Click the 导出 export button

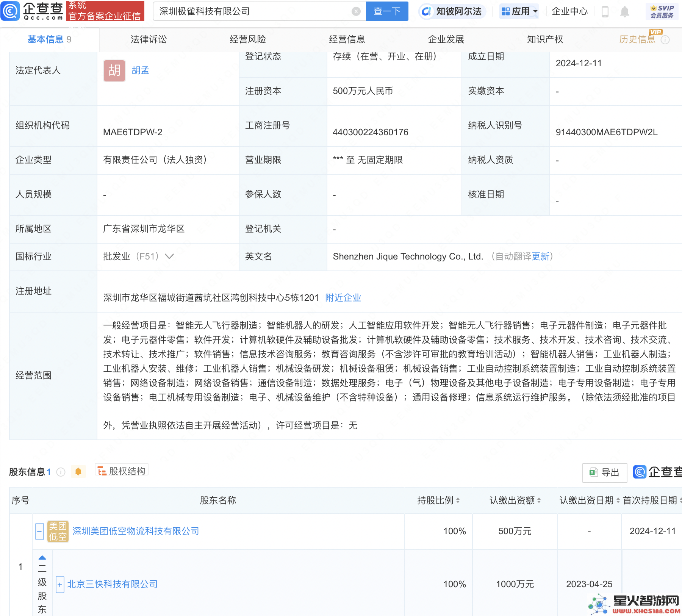tap(605, 472)
